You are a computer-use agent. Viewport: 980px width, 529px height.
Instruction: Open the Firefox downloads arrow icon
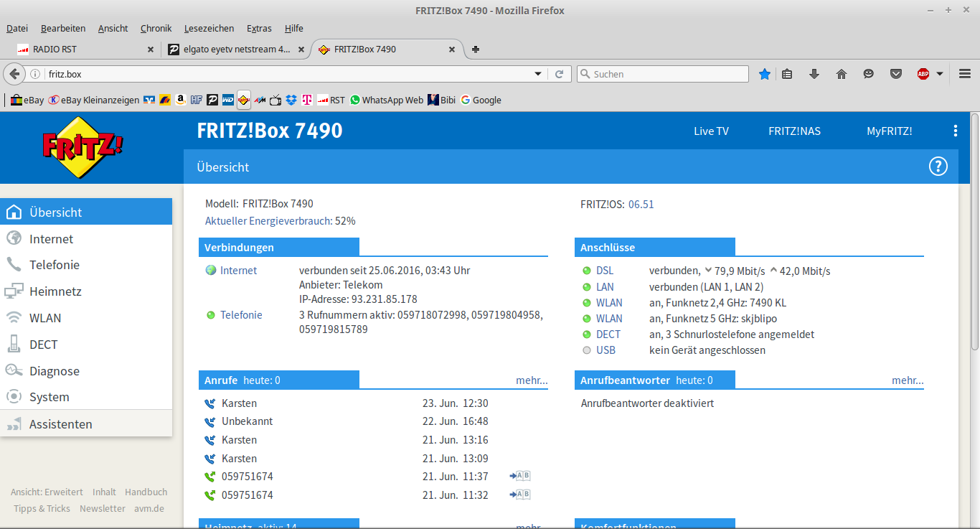click(814, 74)
